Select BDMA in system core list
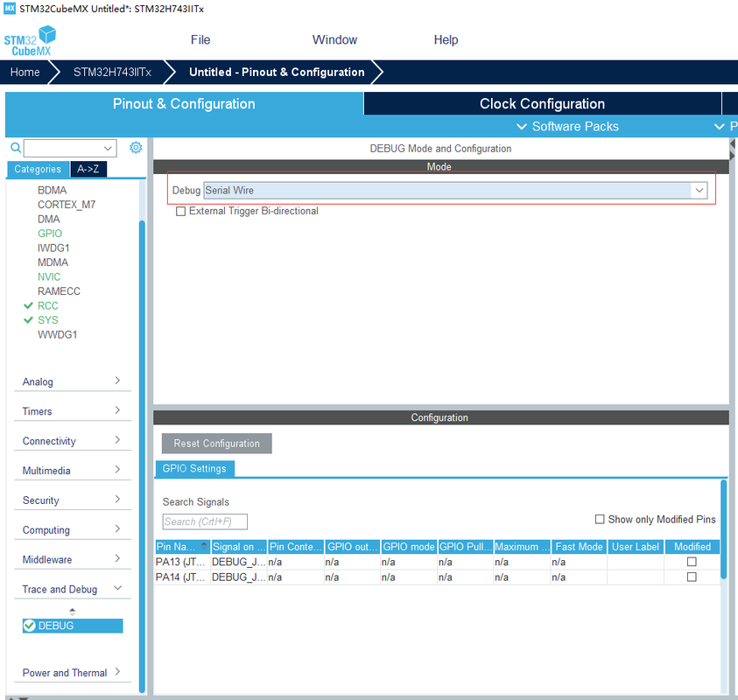This screenshot has height=700, width=738. coord(53,190)
